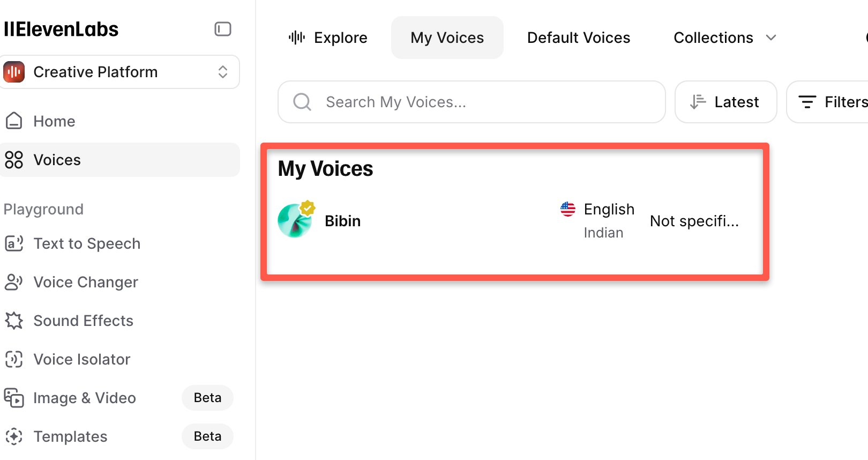
Task: Switch to the Default Voices tab
Action: point(578,38)
